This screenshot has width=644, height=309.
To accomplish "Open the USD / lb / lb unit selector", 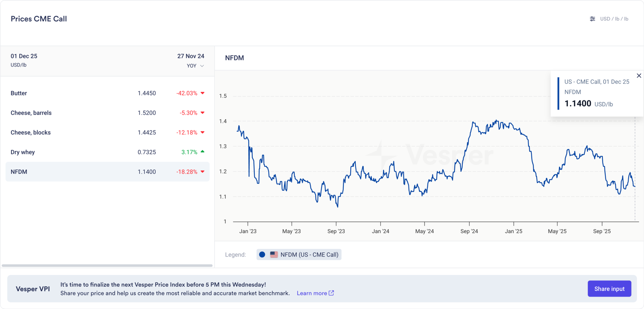I will pyautogui.click(x=614, y=19).
